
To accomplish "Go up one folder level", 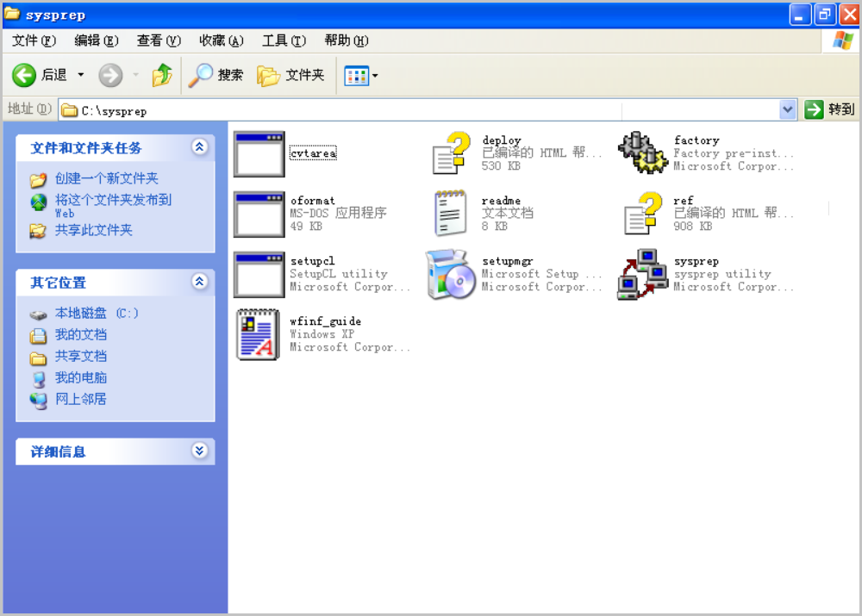I will 162,75.
